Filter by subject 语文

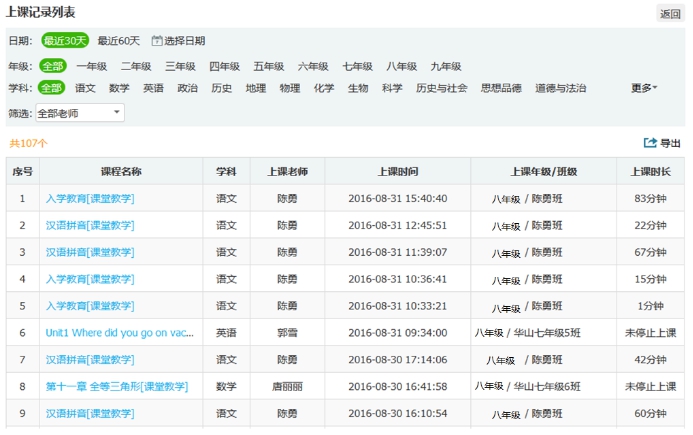[85, 88]
